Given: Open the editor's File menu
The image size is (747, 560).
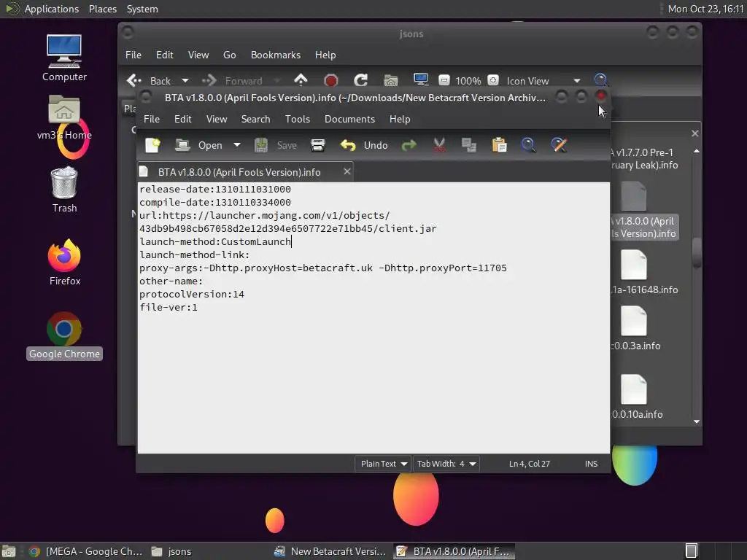Looking at the screenshot, I should (152, 119).
